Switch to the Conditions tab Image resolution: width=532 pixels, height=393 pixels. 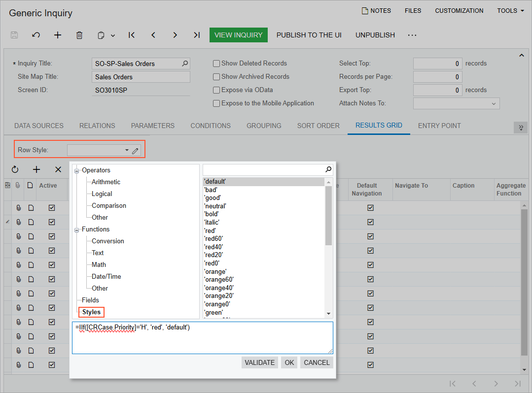pyautogui.click(x=211, y=126)
